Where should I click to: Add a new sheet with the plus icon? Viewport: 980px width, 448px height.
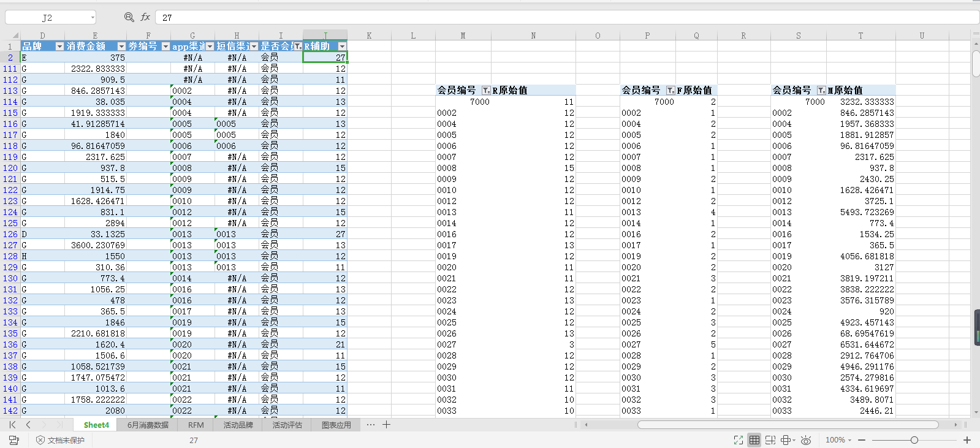(386, 425)
